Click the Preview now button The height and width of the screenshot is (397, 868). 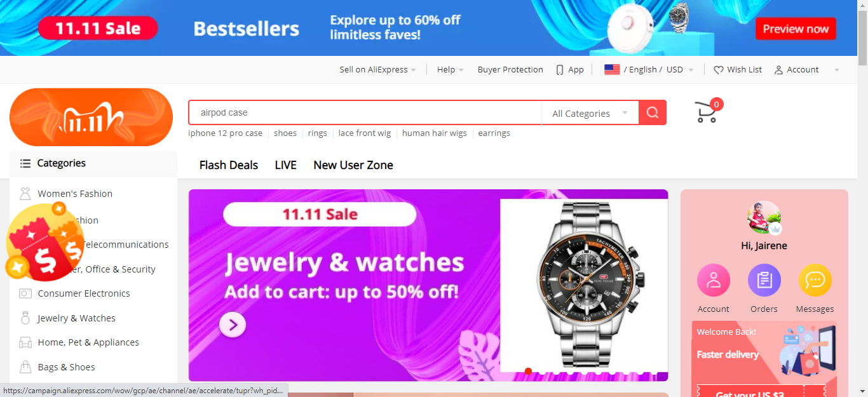pos(796,29)
